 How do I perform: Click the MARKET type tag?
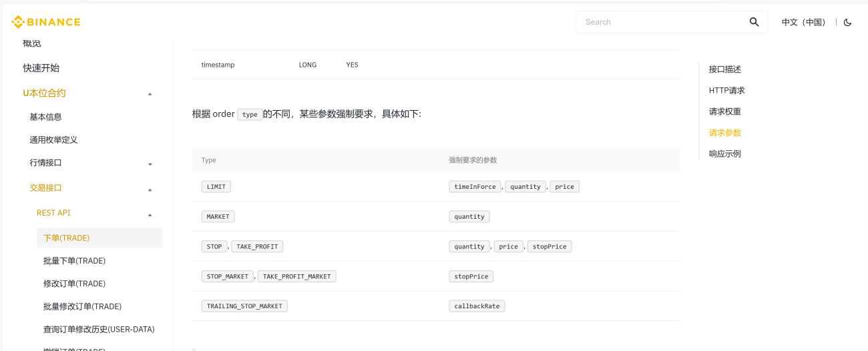click(x=218, y=217)
